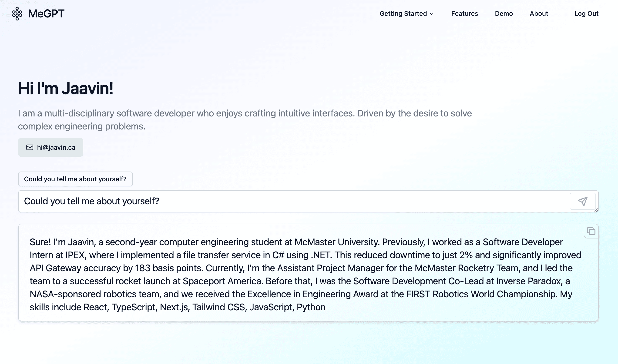Open the Demo nav link

(x=504, y=13)
